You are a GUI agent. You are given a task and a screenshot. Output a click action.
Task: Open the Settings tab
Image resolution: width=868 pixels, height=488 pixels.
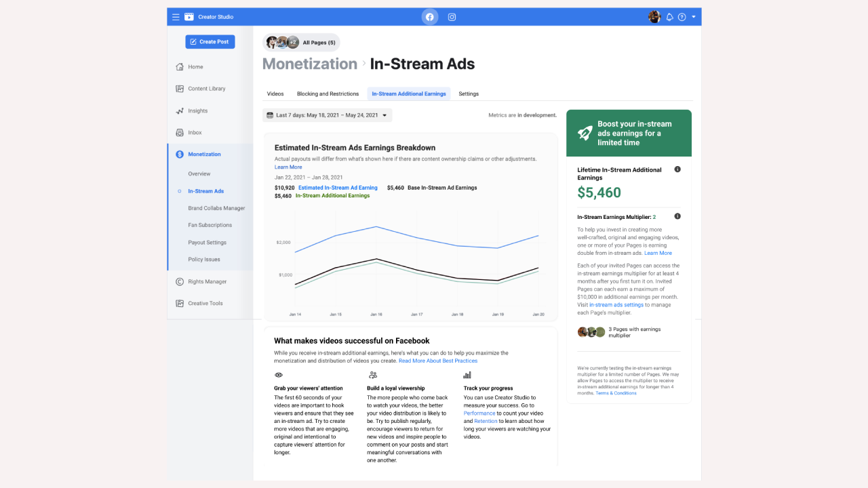[x=469, y=94]
